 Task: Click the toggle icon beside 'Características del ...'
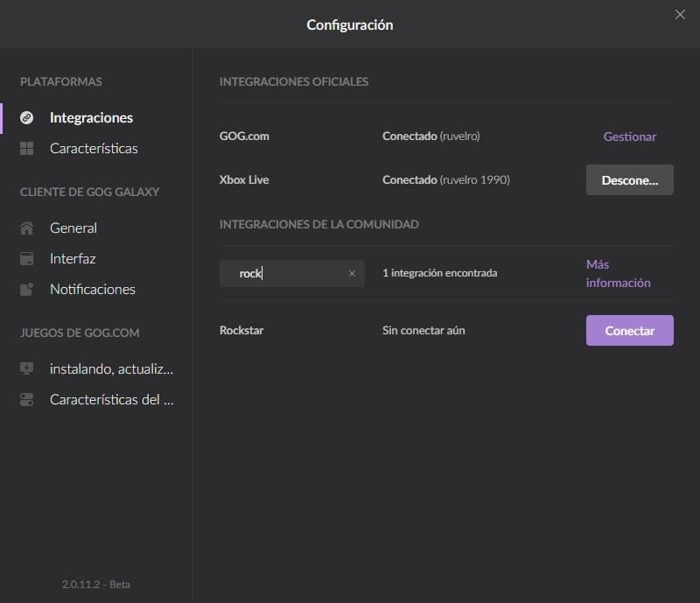[x=27, y=400]
